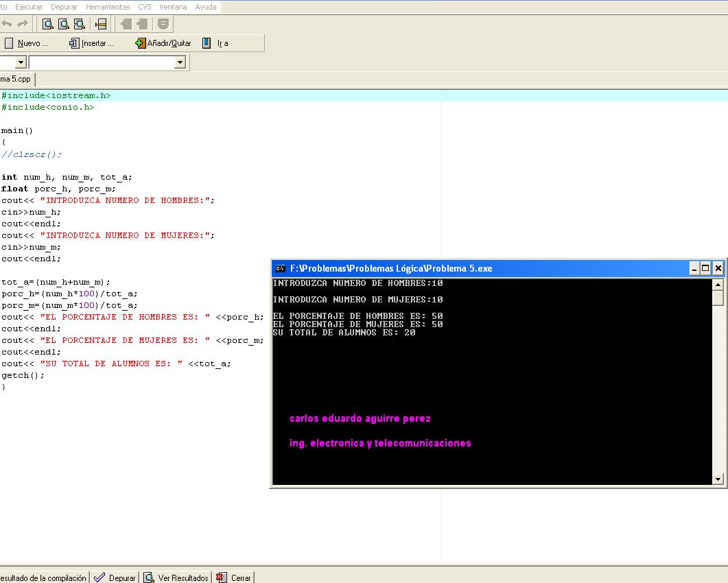
Task: Click the //clrscr(); comment line
Action: (32, 154)
